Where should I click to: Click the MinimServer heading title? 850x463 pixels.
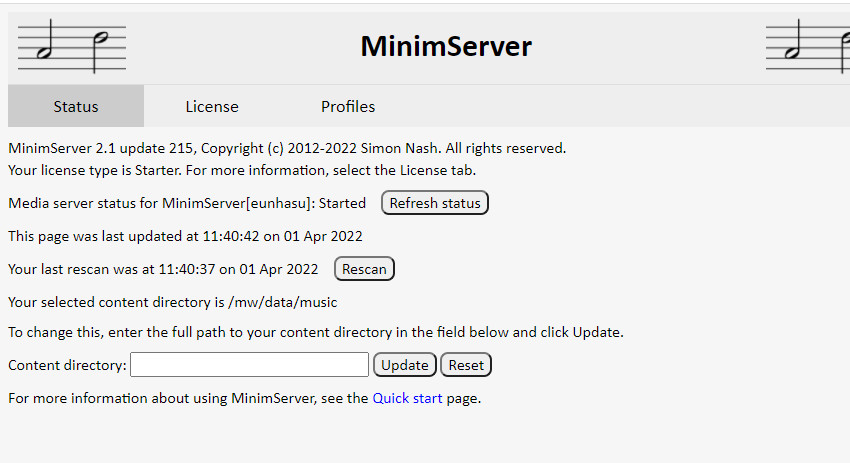click(446, 46)
